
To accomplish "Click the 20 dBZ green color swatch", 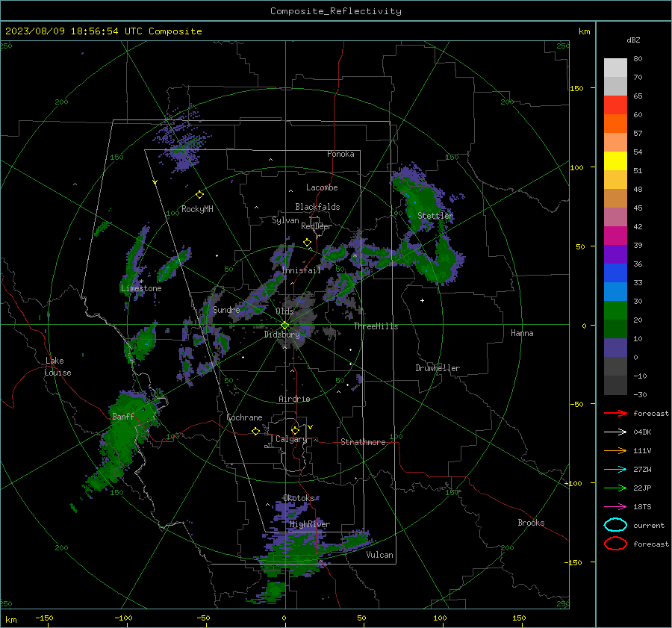I will [x=615, y=329].
